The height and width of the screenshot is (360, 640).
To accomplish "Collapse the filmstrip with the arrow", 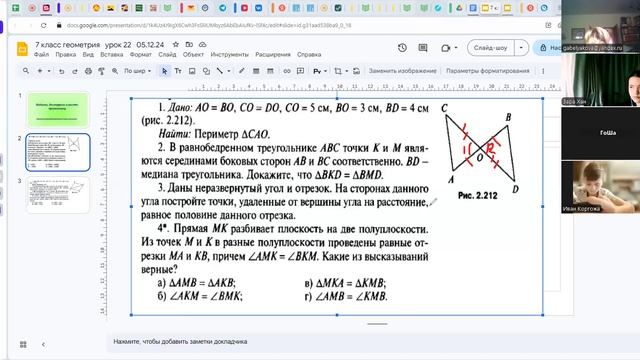I will [43, 344].
